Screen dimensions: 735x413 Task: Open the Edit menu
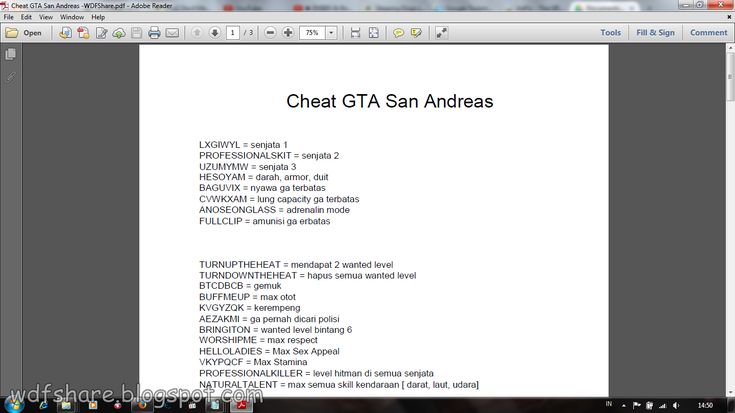pos(26,17)
